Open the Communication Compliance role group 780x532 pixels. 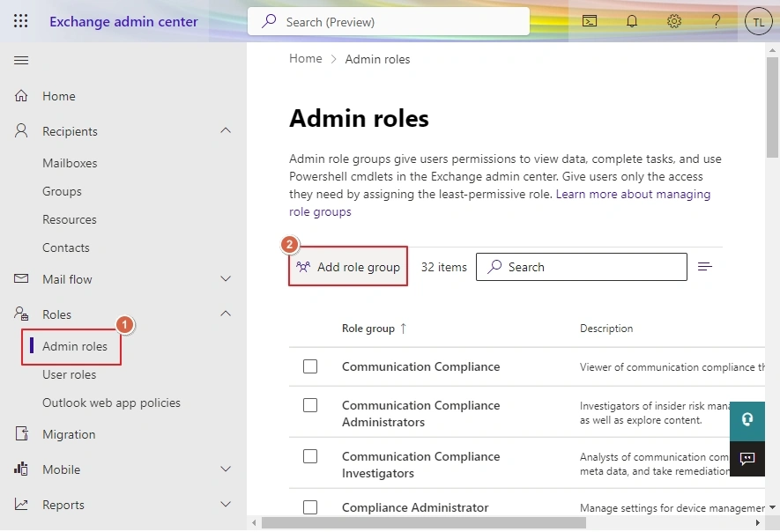420,366
